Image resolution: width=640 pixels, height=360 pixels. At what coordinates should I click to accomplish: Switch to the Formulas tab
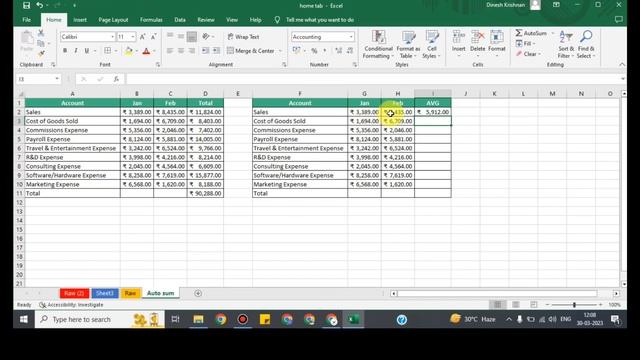151,20
